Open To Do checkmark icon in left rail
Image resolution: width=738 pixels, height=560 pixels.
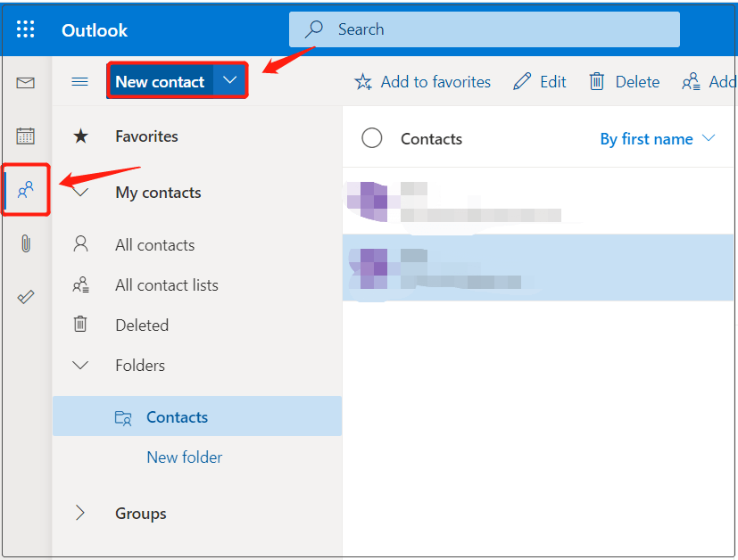tap(25, 297)
